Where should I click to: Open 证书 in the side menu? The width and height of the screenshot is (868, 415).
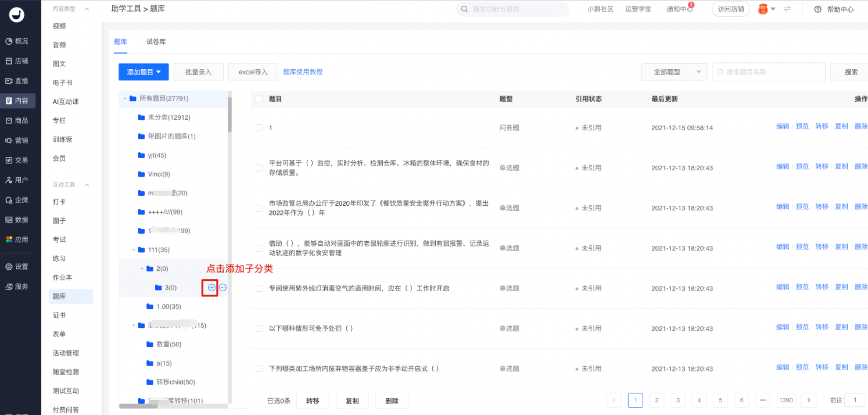[59, 315]
